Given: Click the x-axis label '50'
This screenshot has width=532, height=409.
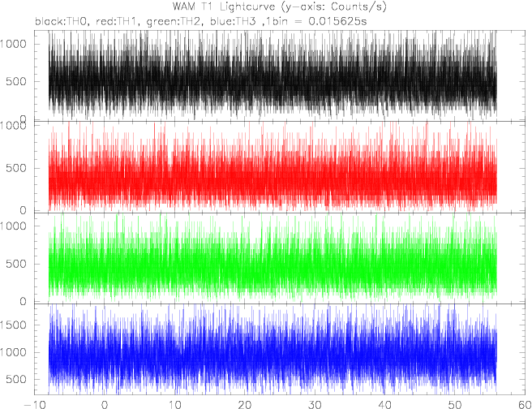Looking at the screenshot, I should click(x=455, y=404).
